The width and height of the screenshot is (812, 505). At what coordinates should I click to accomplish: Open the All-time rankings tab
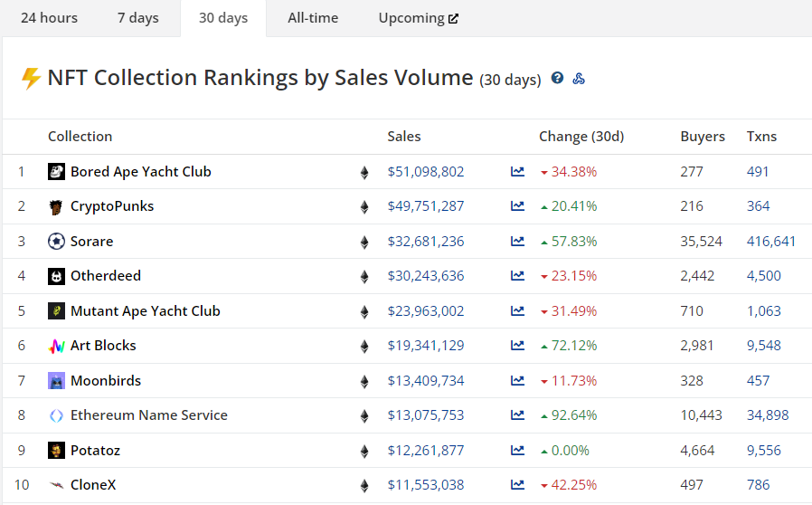point(312,18)
